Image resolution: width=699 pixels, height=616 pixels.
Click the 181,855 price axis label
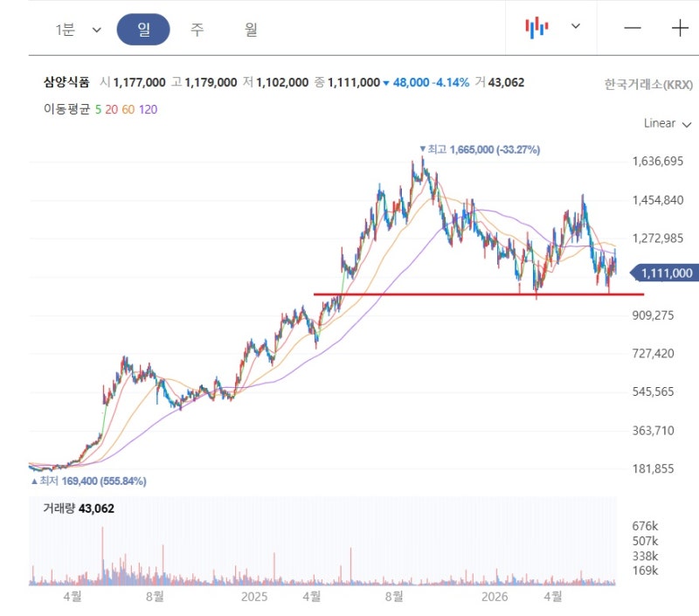coord(653,469)
